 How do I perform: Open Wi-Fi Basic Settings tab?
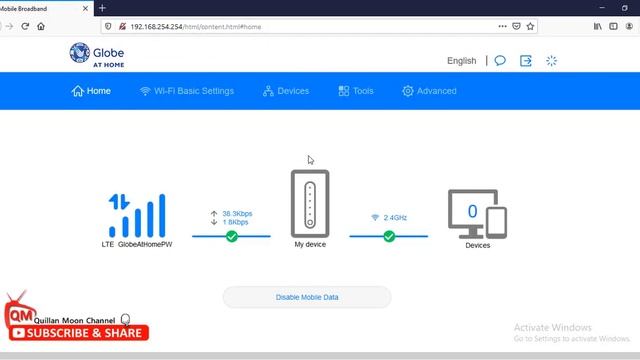(x=187, y=91)
